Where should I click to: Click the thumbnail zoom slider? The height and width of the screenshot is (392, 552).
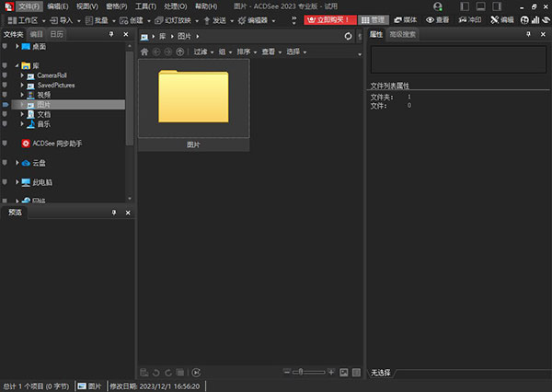311,372
